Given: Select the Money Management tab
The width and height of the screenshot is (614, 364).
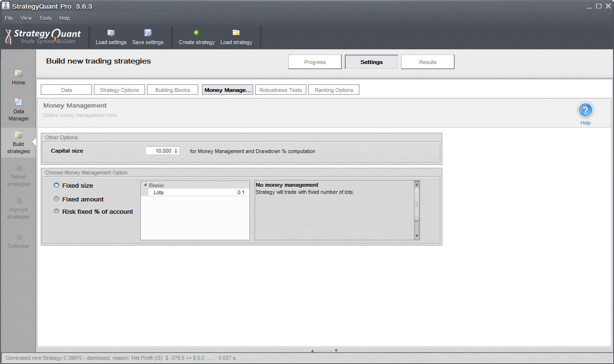Looking at the screenshot, I should click(x=228, y=90).
